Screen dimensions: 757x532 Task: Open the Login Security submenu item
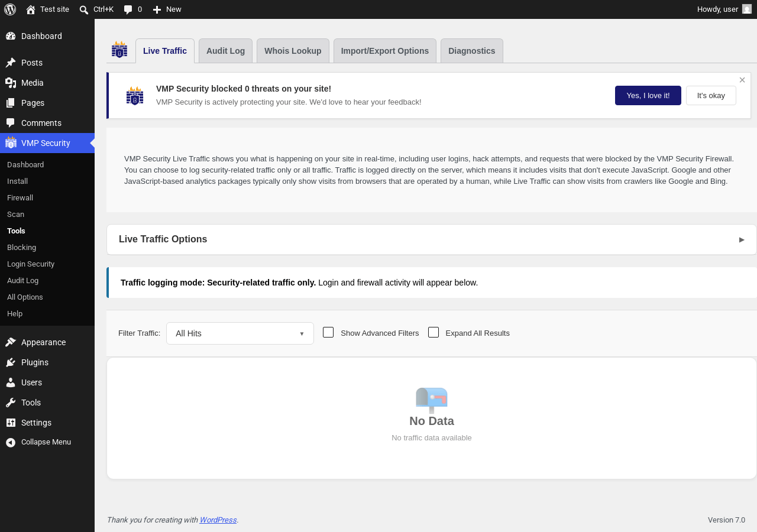[x=31, y=264]
